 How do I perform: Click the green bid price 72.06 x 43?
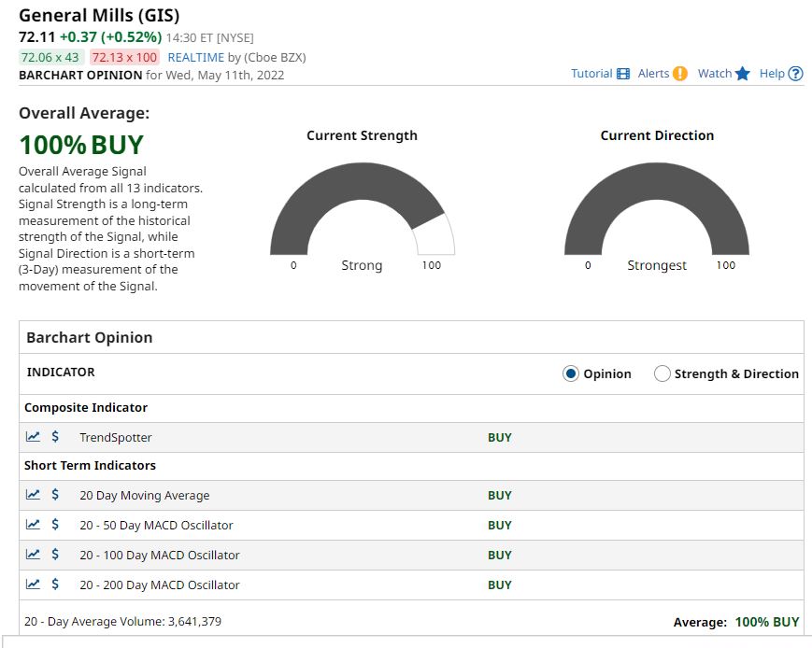(50, 57)
